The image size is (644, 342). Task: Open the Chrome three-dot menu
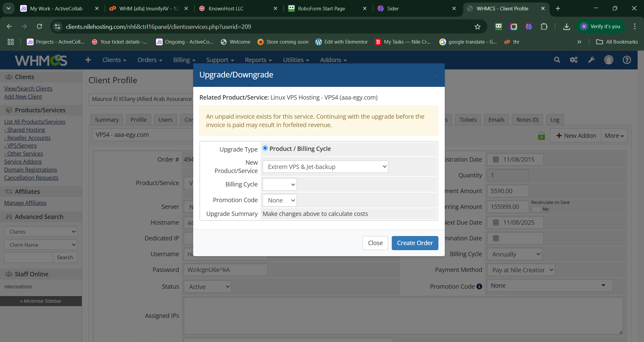coord(635,26)
